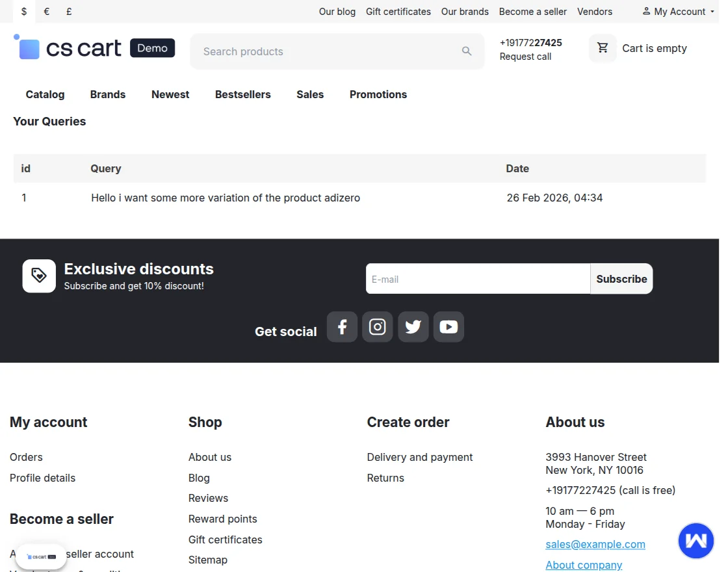Click the Search products field
This screenshot has height=572, width=728.
pyautogui.click(x=325, y=51)
